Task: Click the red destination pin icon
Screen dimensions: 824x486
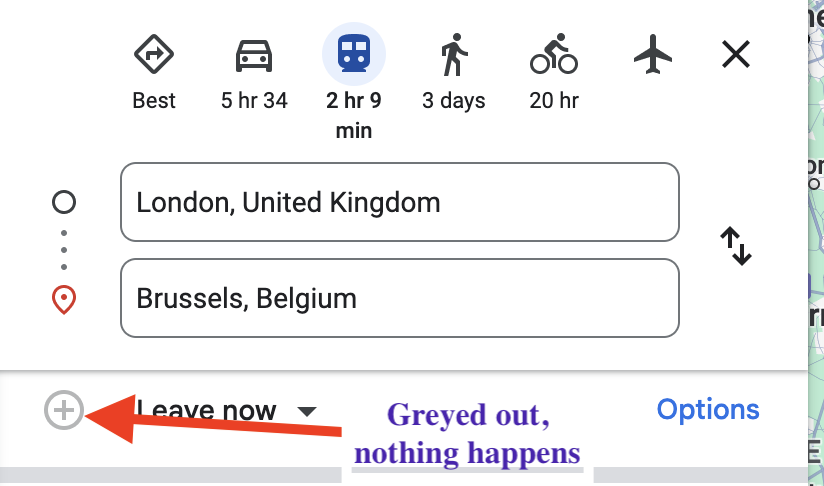Action: coord(64,299)
